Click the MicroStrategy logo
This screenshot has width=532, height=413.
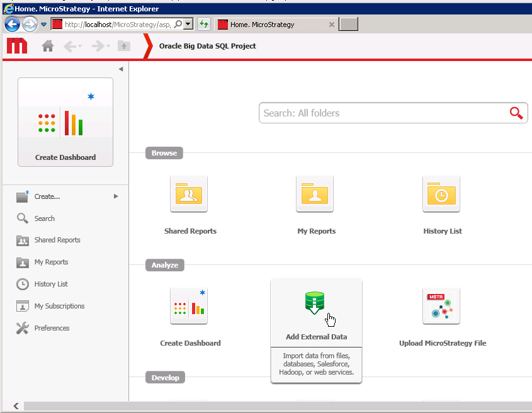point(18,45)
